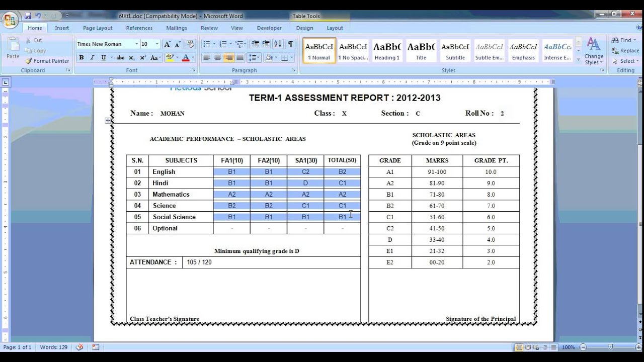Screen dimensions: 644x362
Task: Open the font size dropdown
Action: tap(157, 44)
